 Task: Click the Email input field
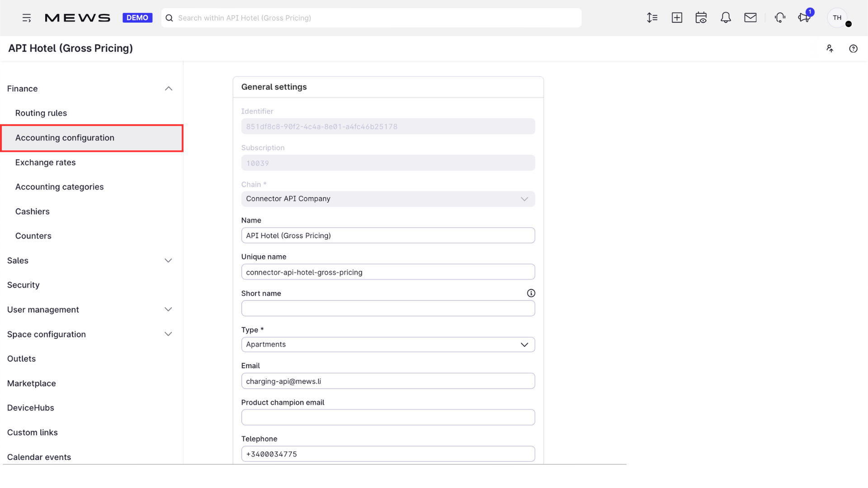click(388, 381)
